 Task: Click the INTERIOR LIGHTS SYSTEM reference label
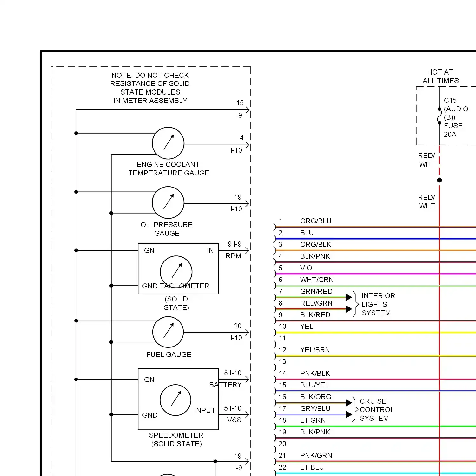click(x=378, y=304)
